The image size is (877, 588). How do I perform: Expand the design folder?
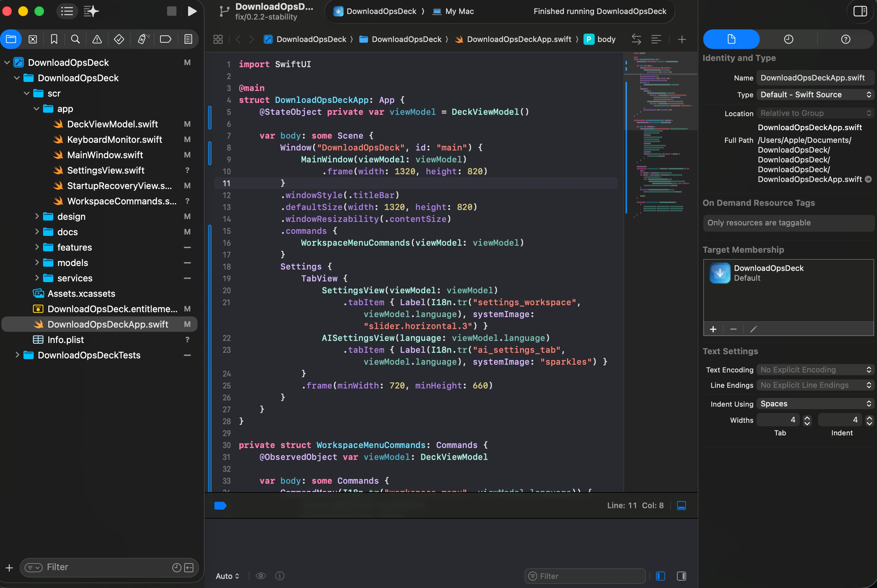point(36,216)
